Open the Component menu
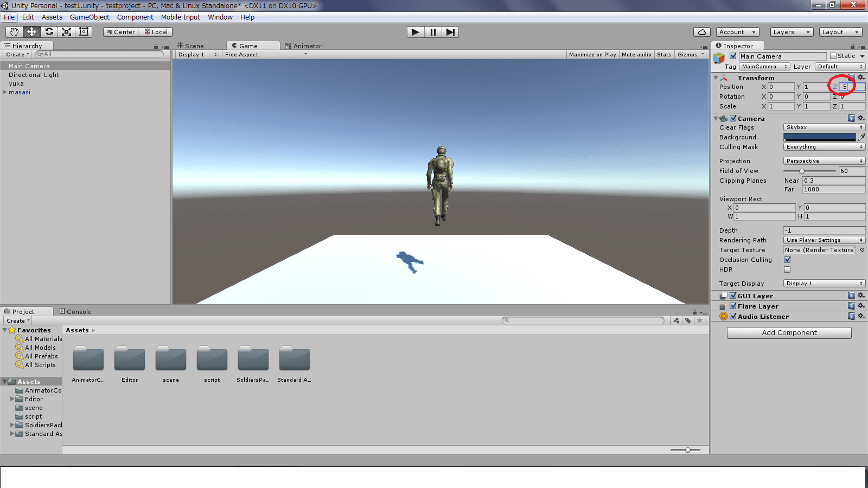 [135, 17]
